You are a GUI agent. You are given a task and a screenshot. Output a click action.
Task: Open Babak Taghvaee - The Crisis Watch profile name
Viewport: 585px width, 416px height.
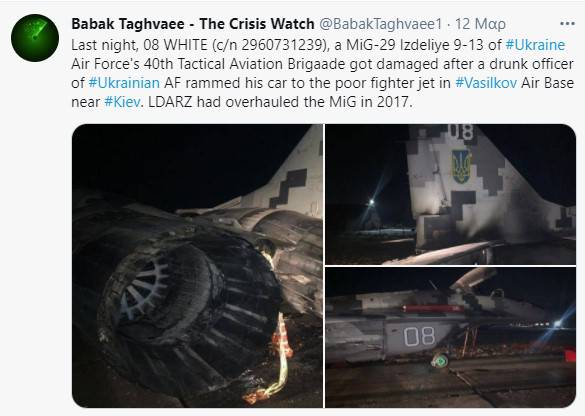coord(193,24)
